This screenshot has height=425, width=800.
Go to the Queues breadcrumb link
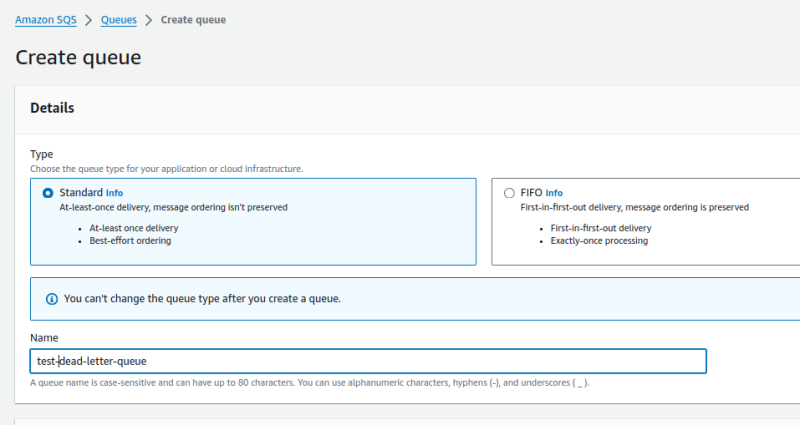[x=118, y=20]
